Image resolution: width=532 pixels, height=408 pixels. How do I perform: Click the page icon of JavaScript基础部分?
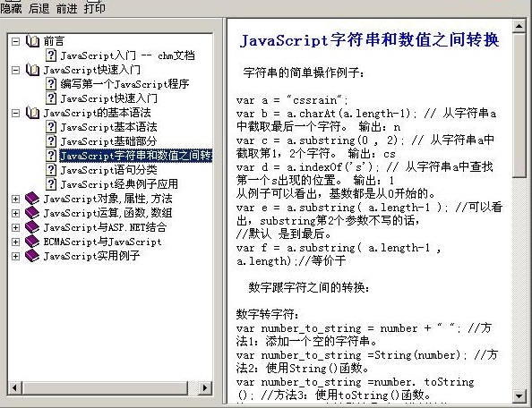click(x=51, y=141)
